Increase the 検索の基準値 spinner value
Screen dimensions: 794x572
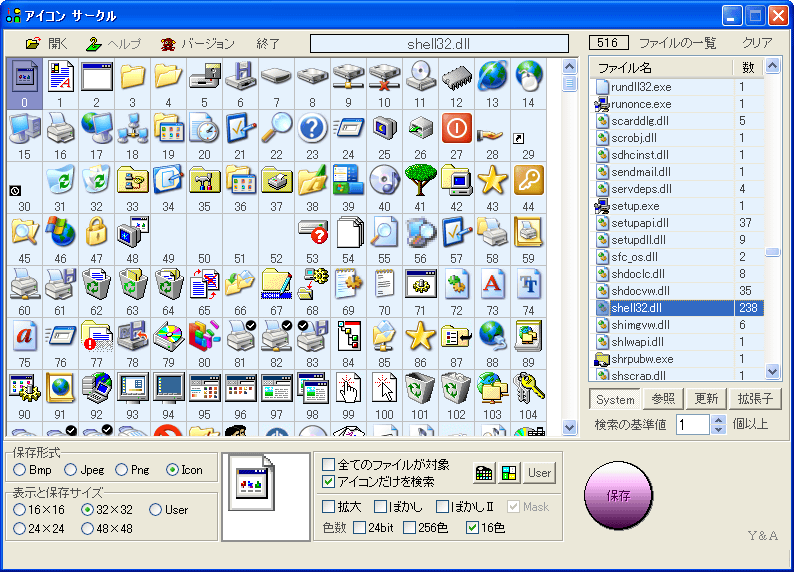click(718, 419)
